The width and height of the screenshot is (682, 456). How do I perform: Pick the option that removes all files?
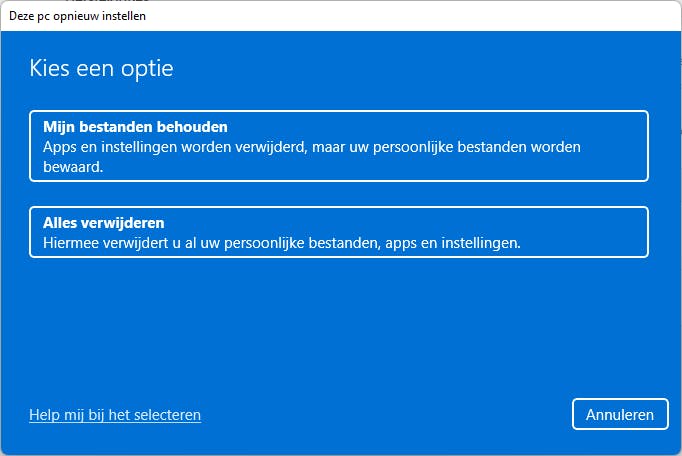(339, 232)
